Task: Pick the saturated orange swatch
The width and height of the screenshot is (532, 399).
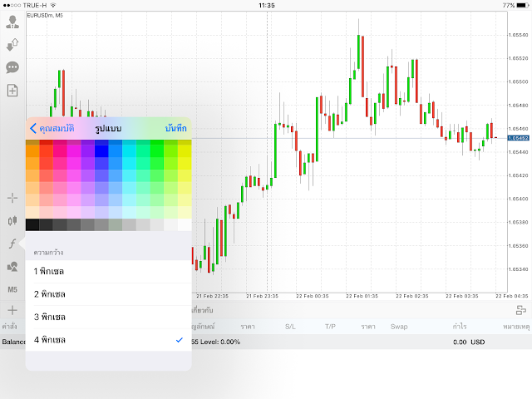Action: click(32, 151)
